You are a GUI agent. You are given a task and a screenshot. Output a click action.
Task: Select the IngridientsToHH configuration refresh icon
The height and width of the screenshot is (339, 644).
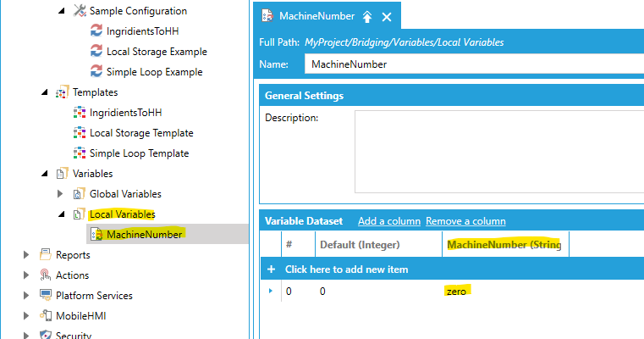[96, 31]
